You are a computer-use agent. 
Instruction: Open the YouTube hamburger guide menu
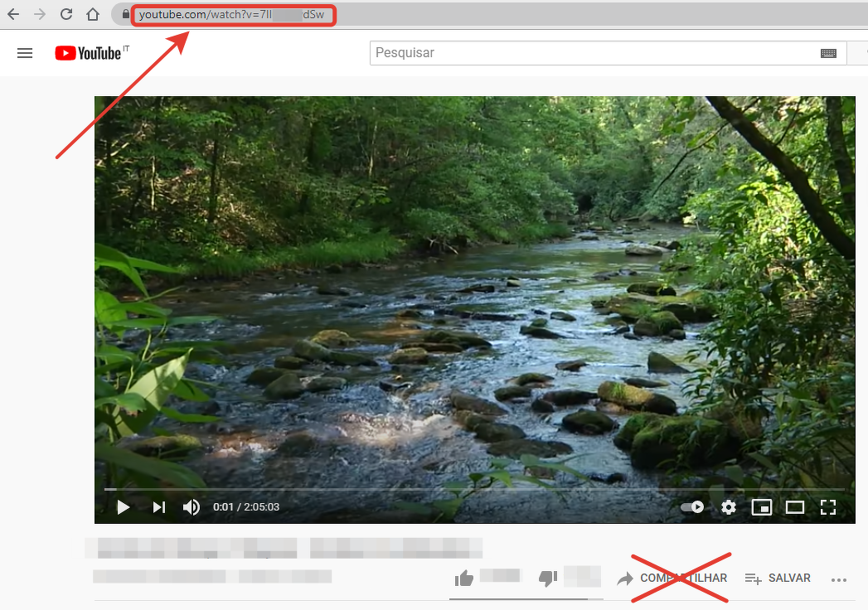25,53
